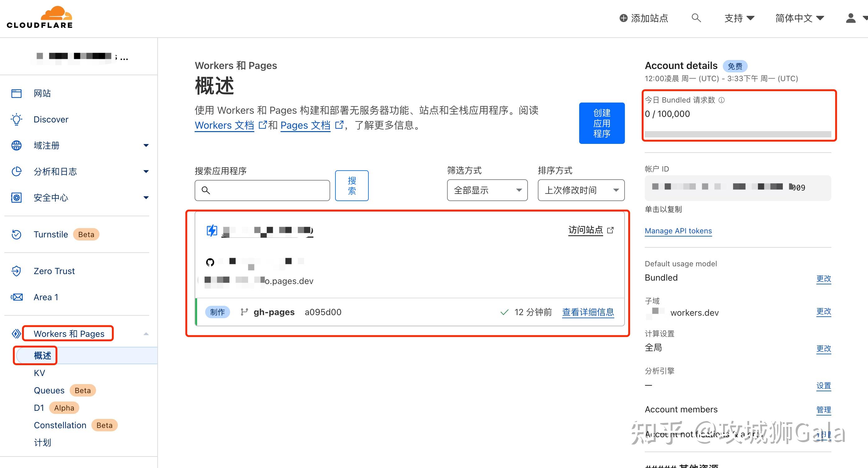Click the info icon beside 今日 Bundled 请求数
The width and height of the screenshot is (868, 468).
tap(722, 100)
